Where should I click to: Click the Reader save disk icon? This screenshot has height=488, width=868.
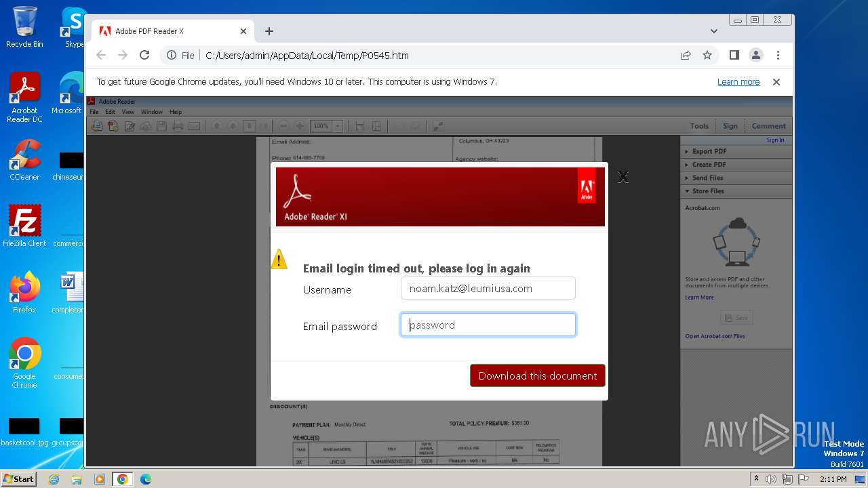pyautogui.click(x=161, y=126)
